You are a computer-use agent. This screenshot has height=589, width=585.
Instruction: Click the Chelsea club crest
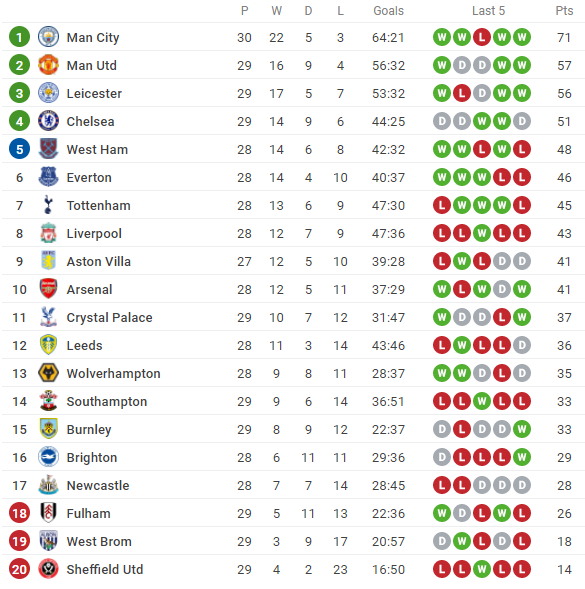48,121
